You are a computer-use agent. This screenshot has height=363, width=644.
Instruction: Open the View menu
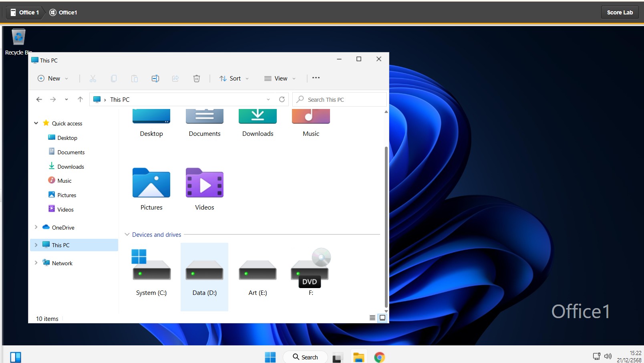(280, 79)
